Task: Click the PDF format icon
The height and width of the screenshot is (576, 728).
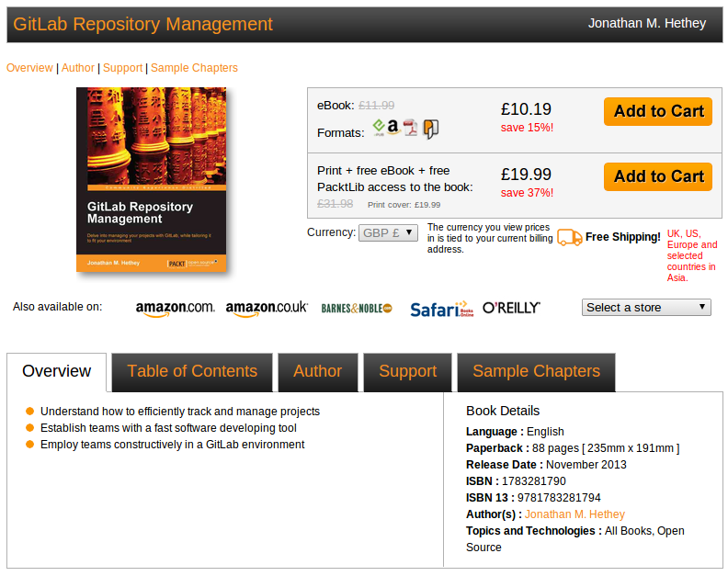Action: (411, 128)
